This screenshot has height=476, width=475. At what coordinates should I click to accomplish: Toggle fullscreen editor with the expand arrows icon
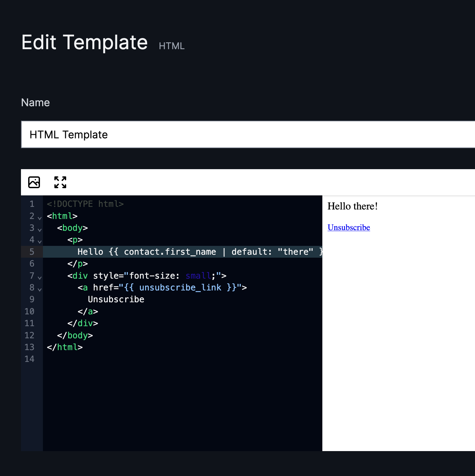[x=60, y=182]
